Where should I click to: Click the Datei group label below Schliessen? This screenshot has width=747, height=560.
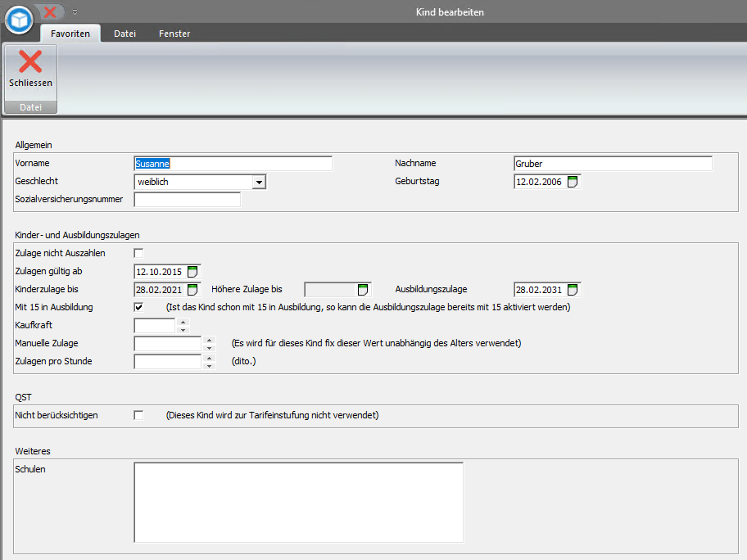(x=30, y=107)
